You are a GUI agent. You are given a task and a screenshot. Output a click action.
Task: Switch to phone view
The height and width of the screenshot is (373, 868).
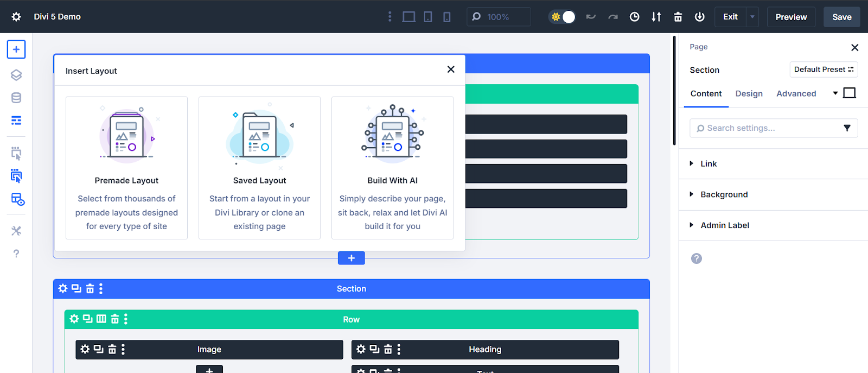447,17
